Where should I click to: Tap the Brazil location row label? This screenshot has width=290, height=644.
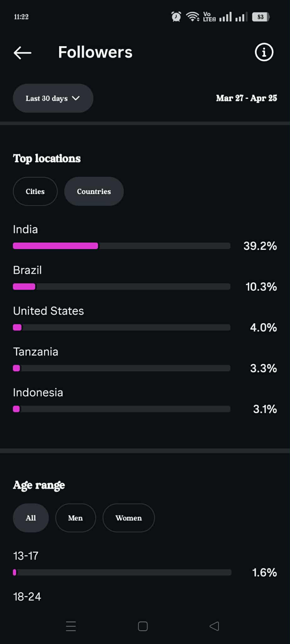(27, 270)
